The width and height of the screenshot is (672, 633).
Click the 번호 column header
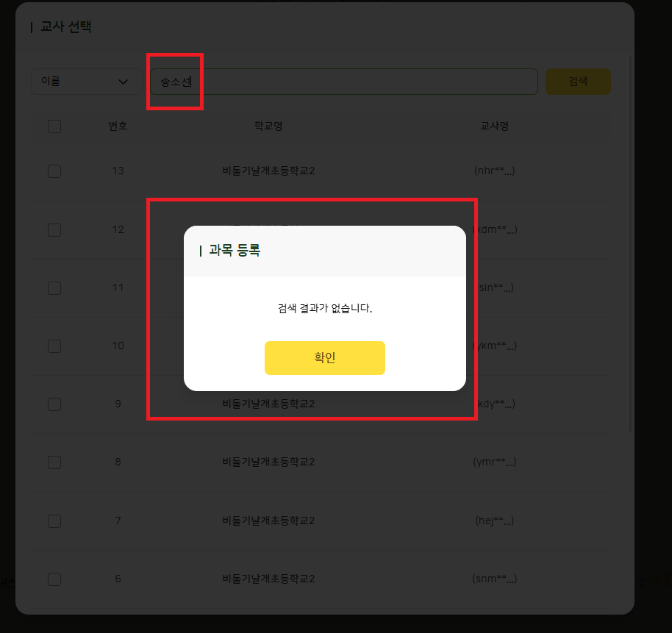(118, 126)
